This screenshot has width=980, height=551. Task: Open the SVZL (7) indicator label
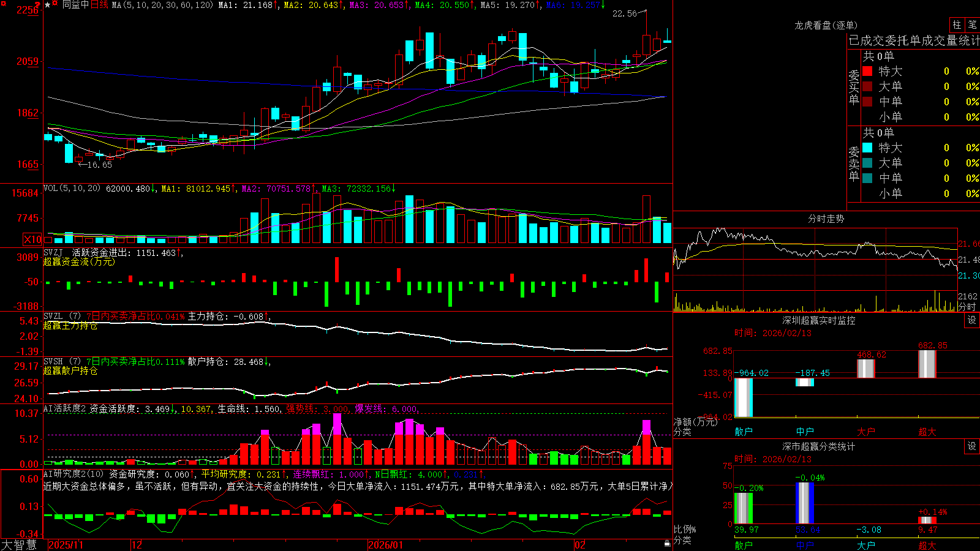click(x=62, y=317)
